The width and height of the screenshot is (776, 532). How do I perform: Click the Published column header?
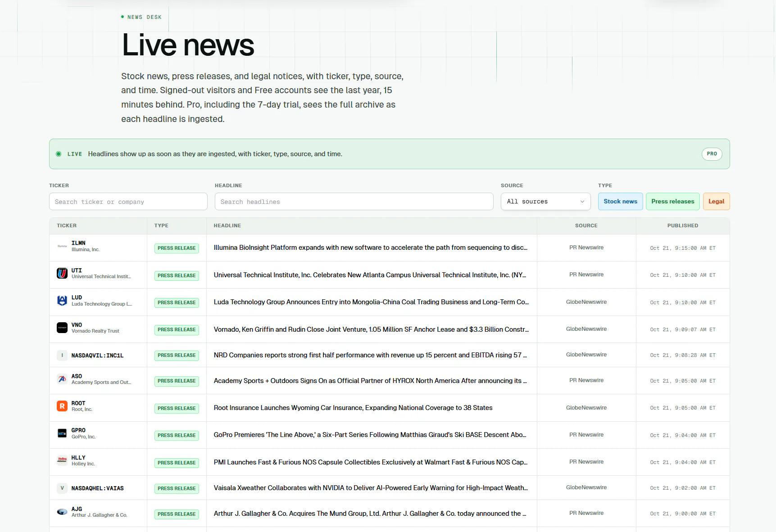682,225
